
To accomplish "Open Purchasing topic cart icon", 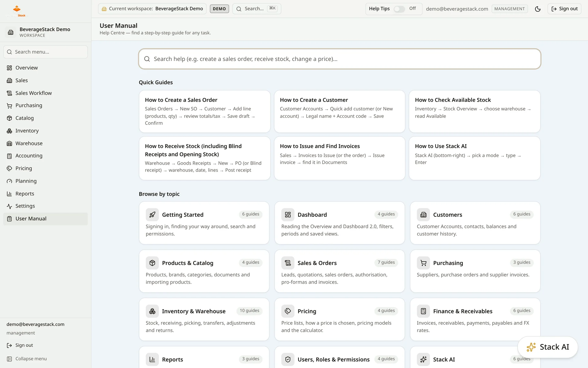I will [x=423, y=263].
